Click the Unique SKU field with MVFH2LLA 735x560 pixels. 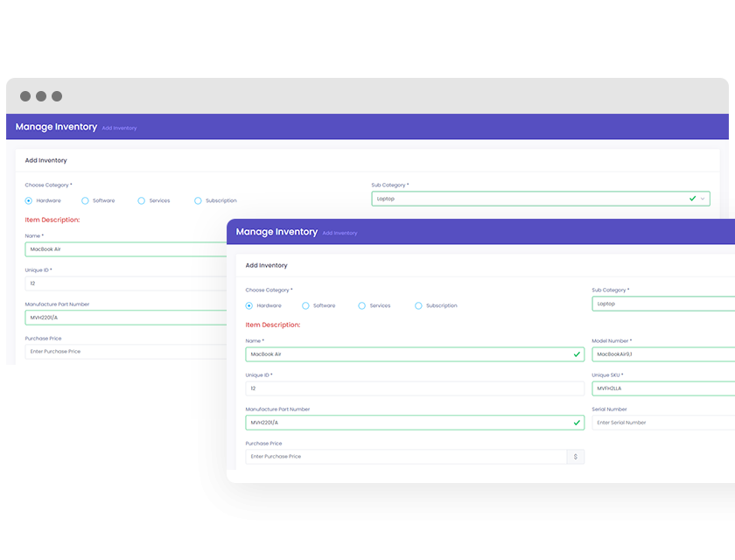point(662,388)
